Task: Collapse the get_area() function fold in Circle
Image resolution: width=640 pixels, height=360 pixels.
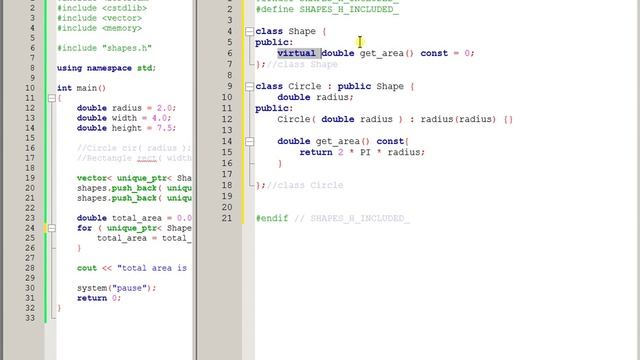Action: click(249, 142)
